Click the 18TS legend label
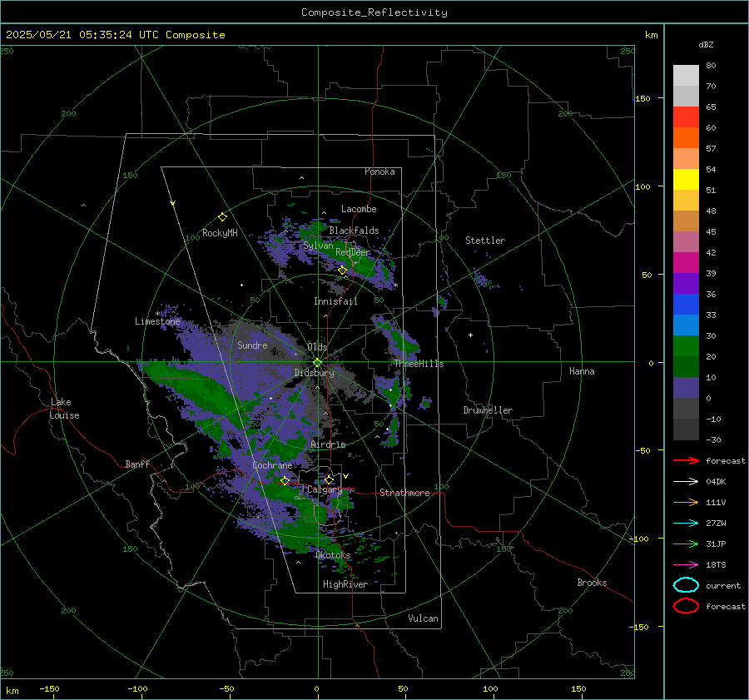The image size is (749, 700). click(x=716, y=565)
